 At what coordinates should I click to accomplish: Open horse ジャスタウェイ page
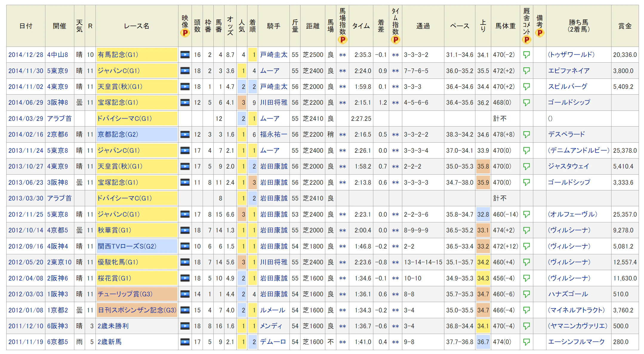[569, 166]
